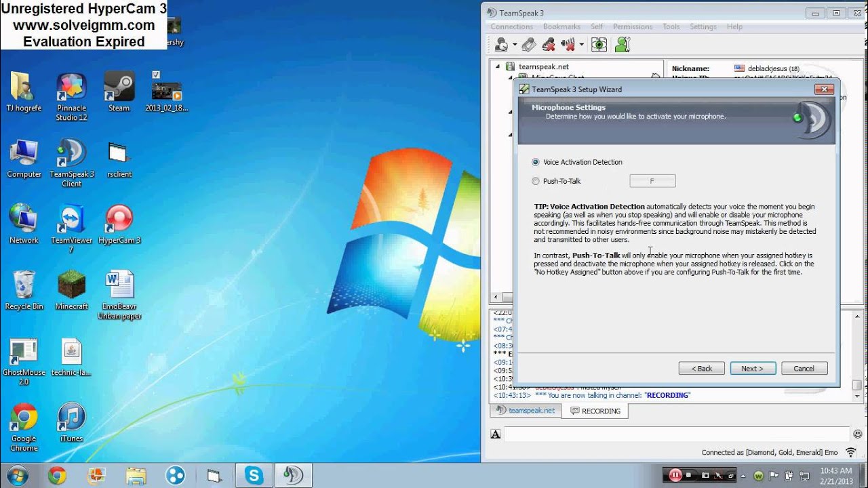Open the smiley emoticon picker

pyautogui.click(x=857, y=434)
